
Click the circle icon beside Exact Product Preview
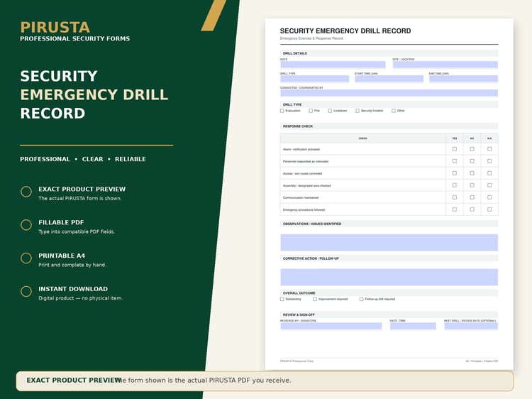click(26, 192)
